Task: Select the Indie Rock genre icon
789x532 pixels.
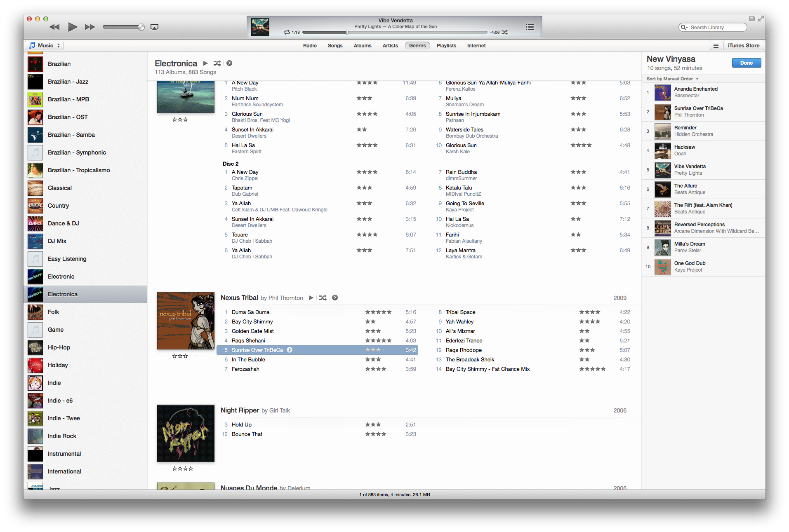Action: (x=35, y=436)
